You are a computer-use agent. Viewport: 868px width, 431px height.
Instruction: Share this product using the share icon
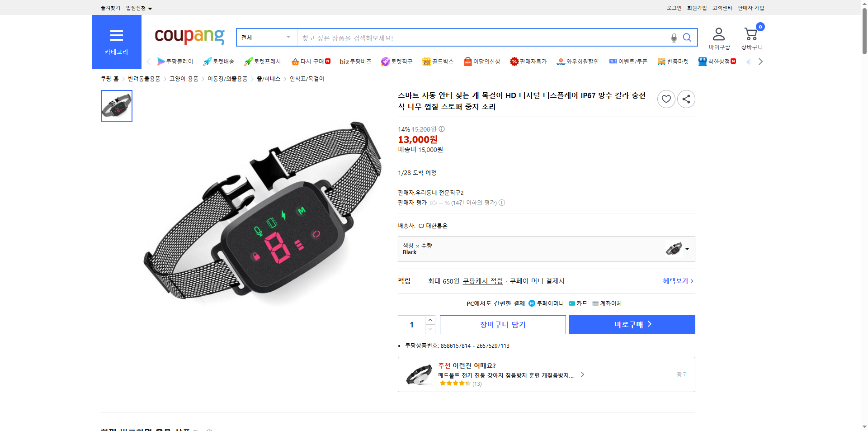(686, 99)
